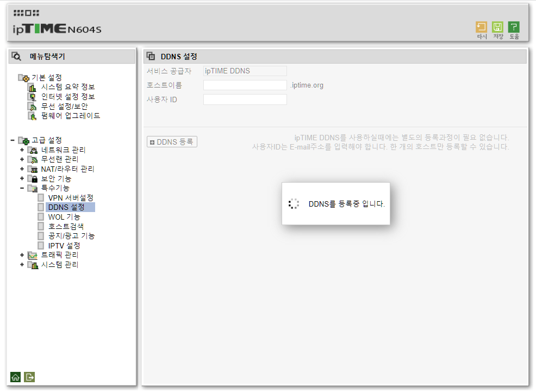The width and height of the screenshot is (536, 392).
Task: Click the 사용자 ID input field
Action: [x=245, y=99]
